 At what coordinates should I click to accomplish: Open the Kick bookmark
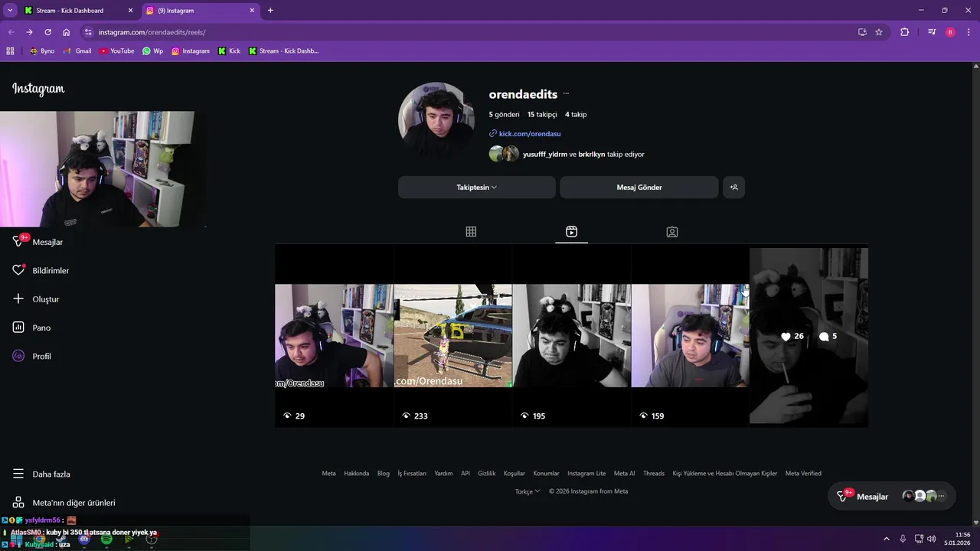(x=229, y=51)
